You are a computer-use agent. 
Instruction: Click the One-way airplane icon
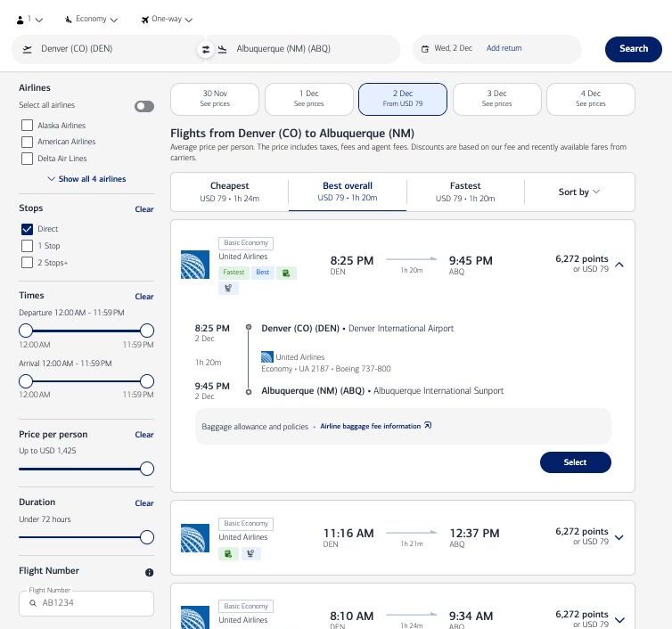(x=145, y=20)
